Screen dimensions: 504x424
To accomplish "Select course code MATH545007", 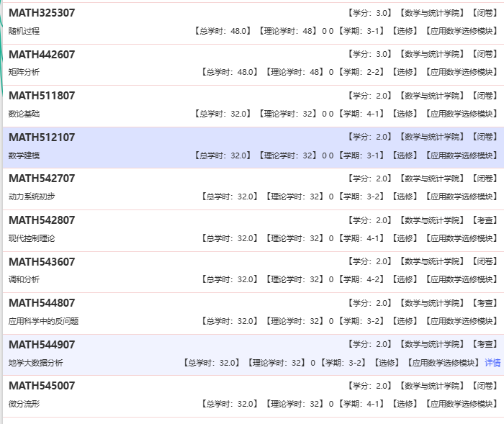I will point(42,386).
